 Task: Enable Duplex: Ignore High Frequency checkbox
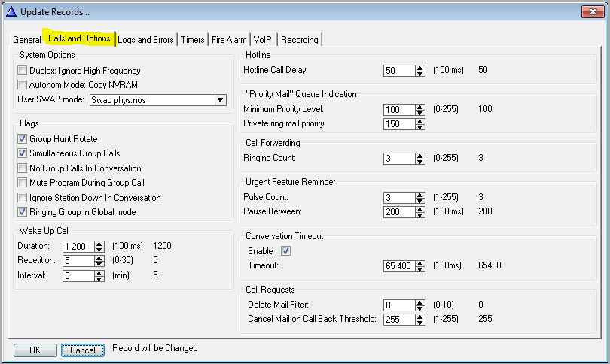click(23, 71)
